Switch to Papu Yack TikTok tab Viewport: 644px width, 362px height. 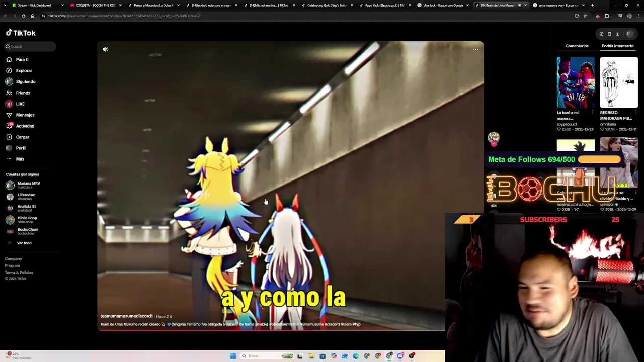tap(385, 5)
